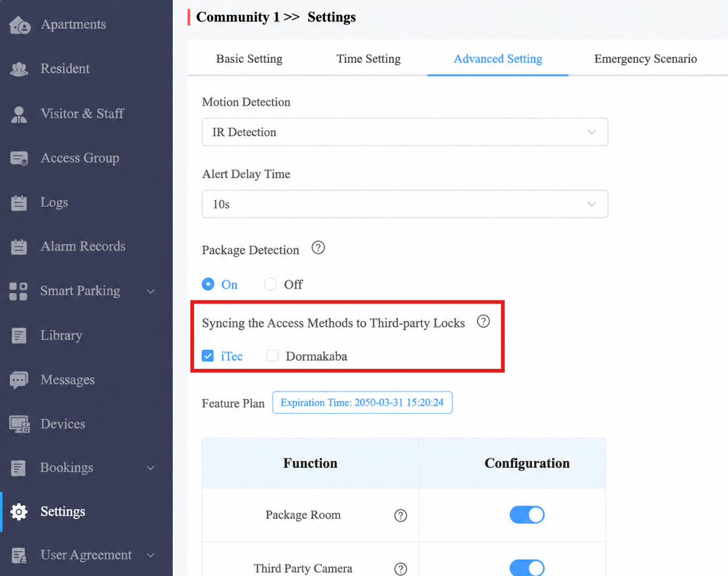Uncheck the iTec checkbox

tap(208, 356)
